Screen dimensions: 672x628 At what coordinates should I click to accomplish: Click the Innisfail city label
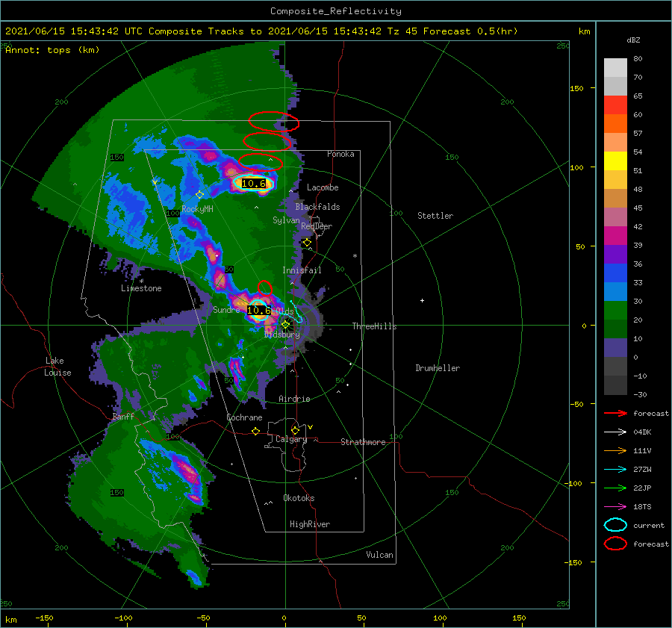tap(302, 270)
